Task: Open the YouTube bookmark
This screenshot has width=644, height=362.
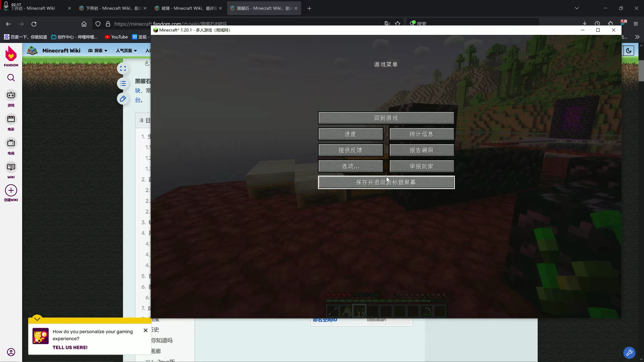Action: pos(116,37)
